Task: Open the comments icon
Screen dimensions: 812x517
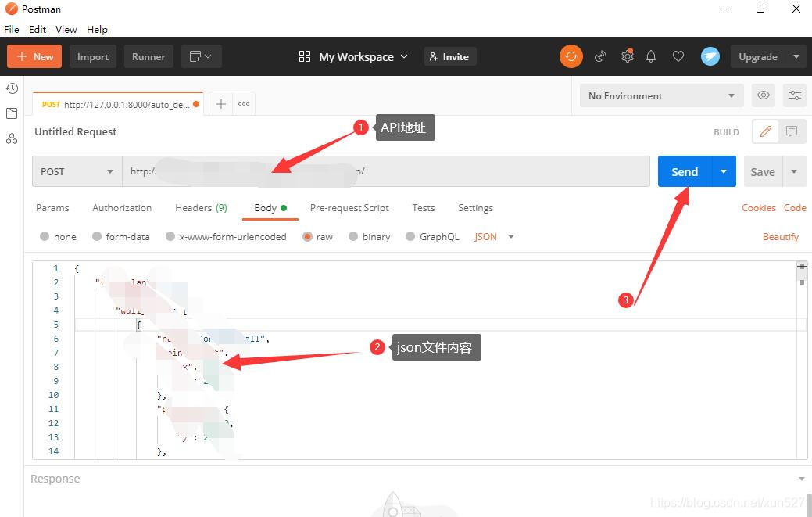Action: click(792, 131)
